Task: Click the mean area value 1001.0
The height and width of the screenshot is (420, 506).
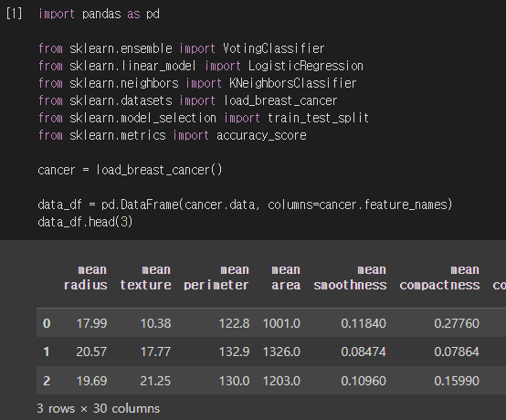Action: 281,323
